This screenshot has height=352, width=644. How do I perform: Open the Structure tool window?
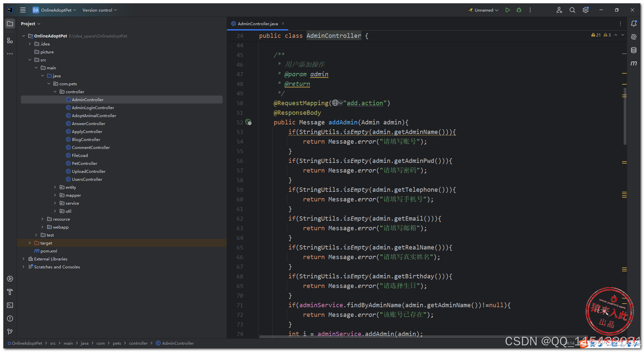point(10,40)
